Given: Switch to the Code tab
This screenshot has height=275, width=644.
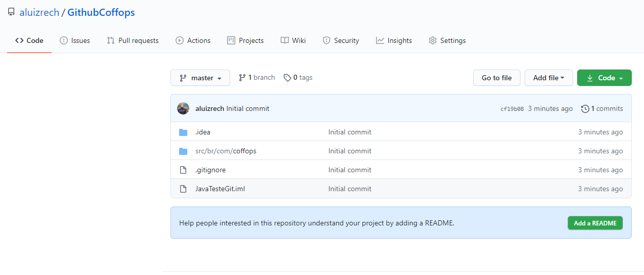Looking at the screenshot, I should pos(29,40).
